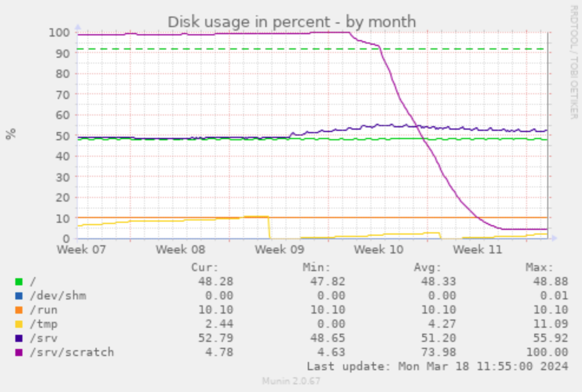Click the /tmp legend label

tap(43, 324)
